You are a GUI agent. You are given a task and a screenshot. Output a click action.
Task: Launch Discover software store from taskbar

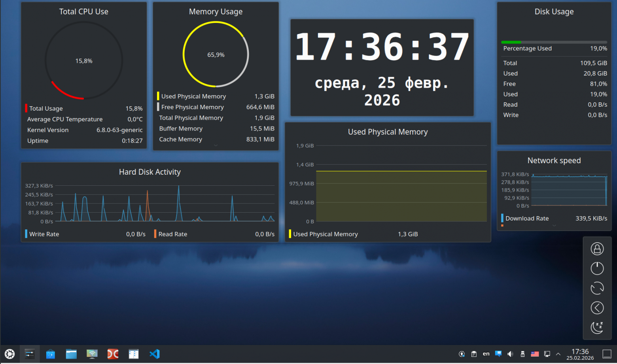pos(51,354)
